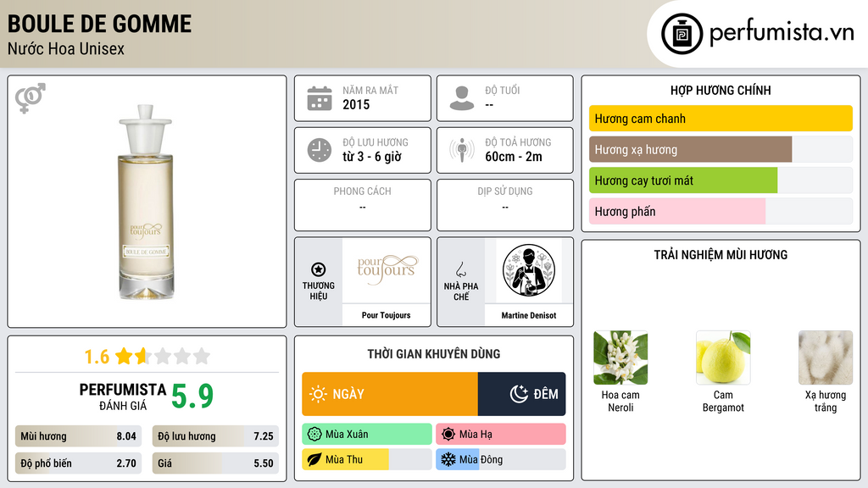Click the snowflake icon beside Mùa Đông
This screenshot has height=488, width=868.
[448, 459]
